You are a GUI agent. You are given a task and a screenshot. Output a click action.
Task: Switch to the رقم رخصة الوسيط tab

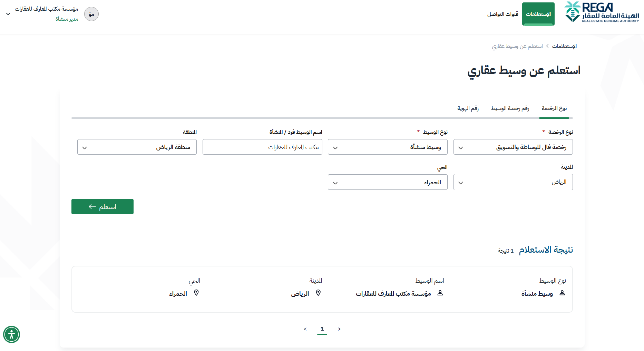point(510,108)
